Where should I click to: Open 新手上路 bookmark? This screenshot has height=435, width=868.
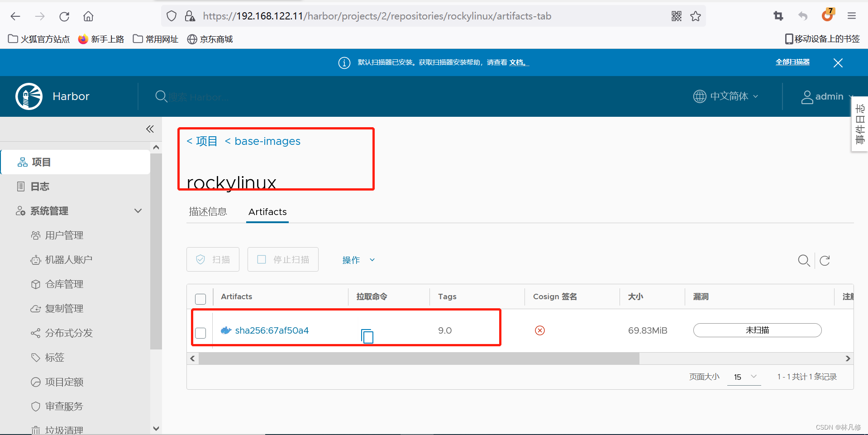tap(101, 39)
